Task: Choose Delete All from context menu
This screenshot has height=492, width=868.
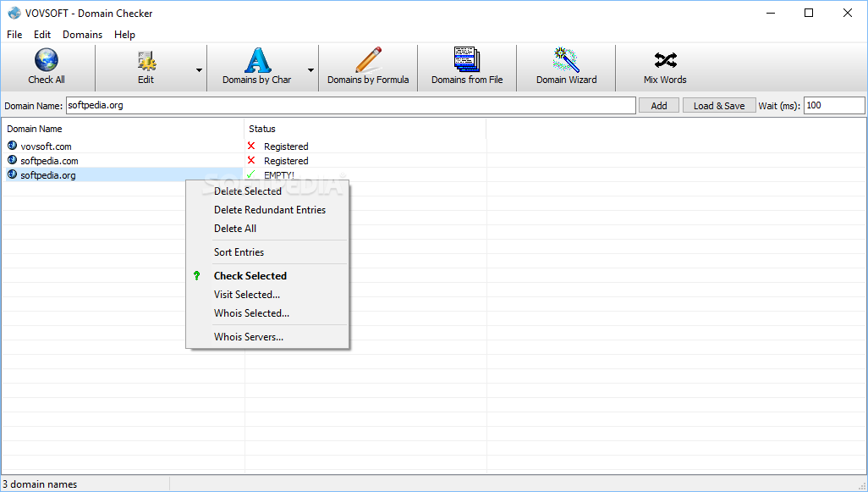Action: [x=267, y=229]
